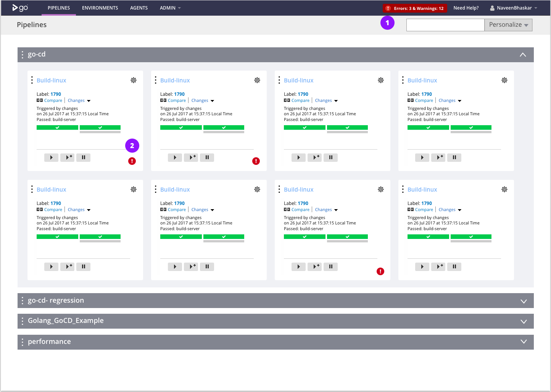Click drag-handle dots on go-cd group header
551x392 pixels.
[23, 54]
